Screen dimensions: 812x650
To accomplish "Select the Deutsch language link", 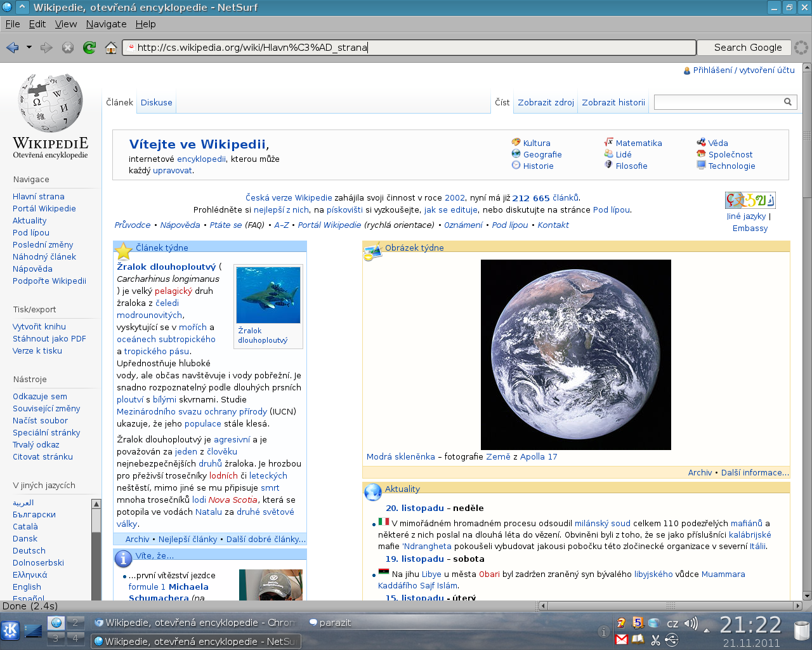I will (29, 551).
